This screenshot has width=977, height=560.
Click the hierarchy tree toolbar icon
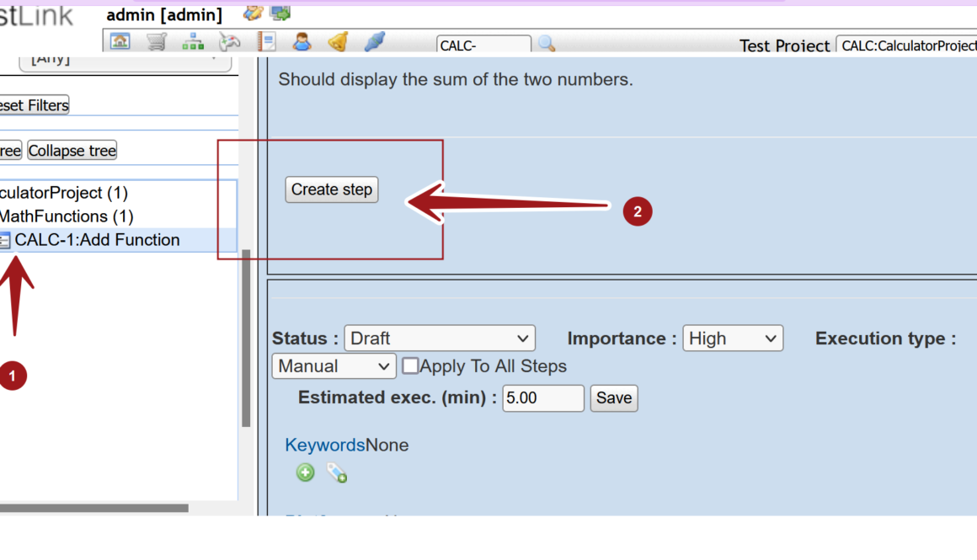[193, 41]
